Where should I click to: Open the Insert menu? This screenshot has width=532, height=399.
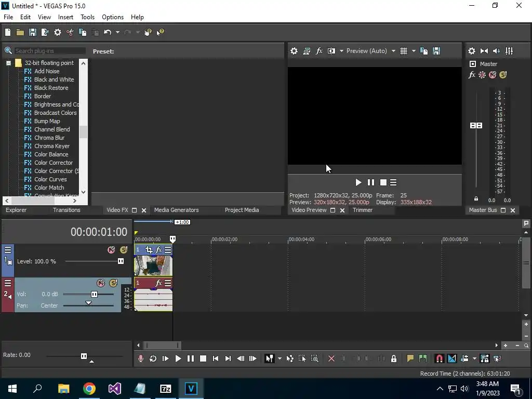[65, 17]
